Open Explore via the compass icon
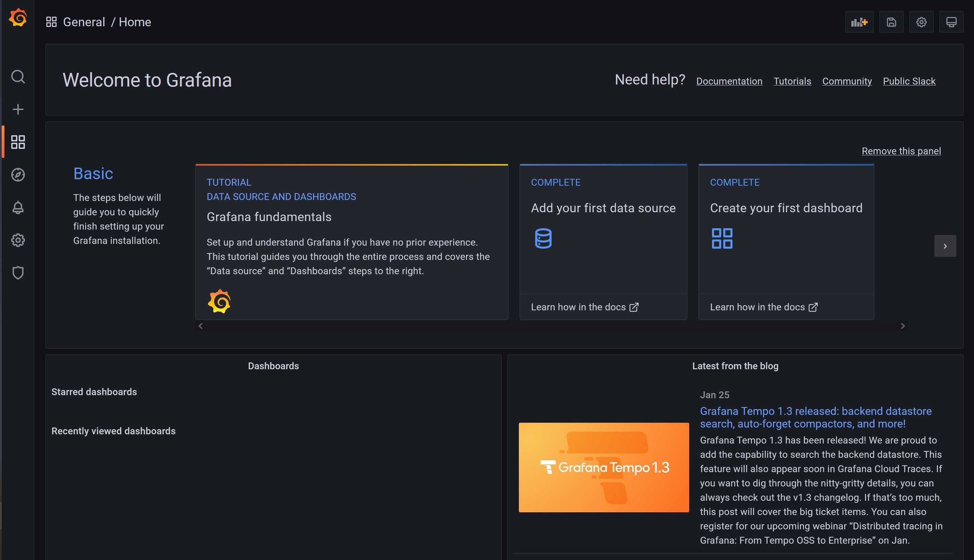This screenshot has width=974, height=560. (18, 175)
